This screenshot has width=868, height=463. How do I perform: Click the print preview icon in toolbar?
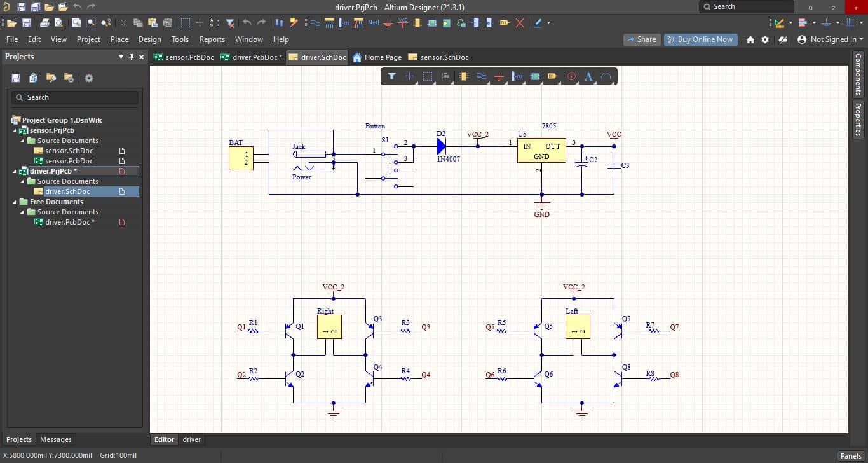[58, 23]
